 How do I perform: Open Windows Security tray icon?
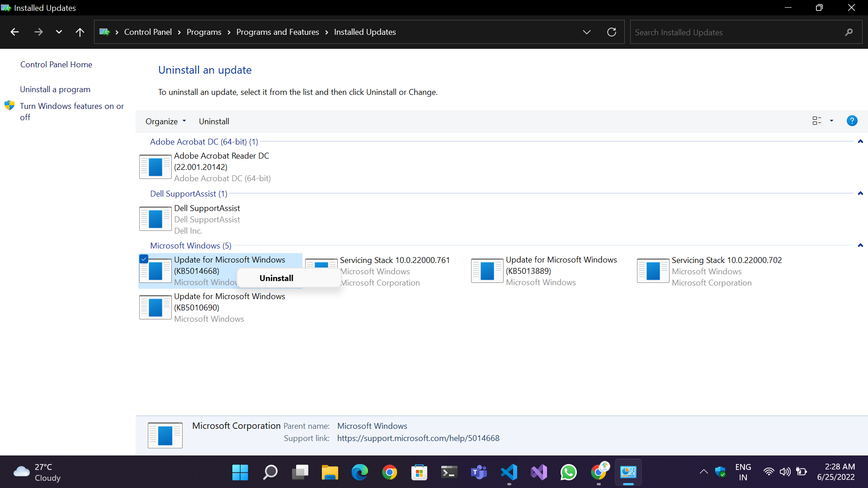721,472
